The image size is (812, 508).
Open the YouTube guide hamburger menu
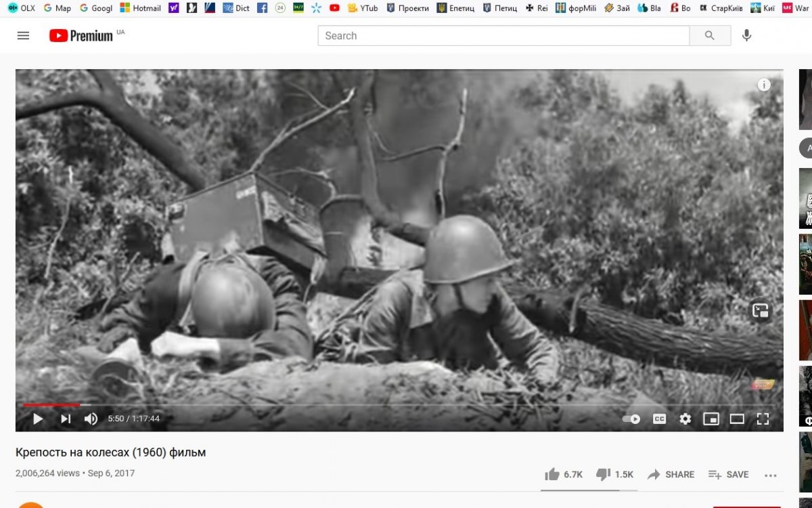click(23, 36)
